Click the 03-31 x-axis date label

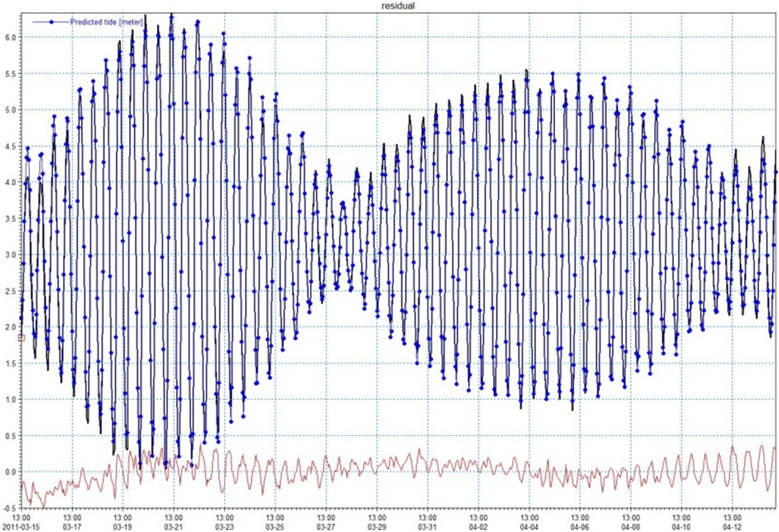point(427,527)
